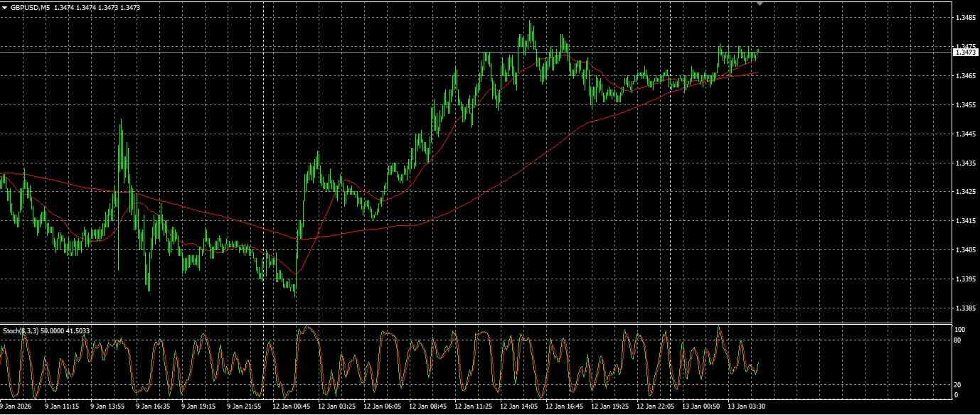Click the 1.3465 price axis label

[x=965, y=75]
